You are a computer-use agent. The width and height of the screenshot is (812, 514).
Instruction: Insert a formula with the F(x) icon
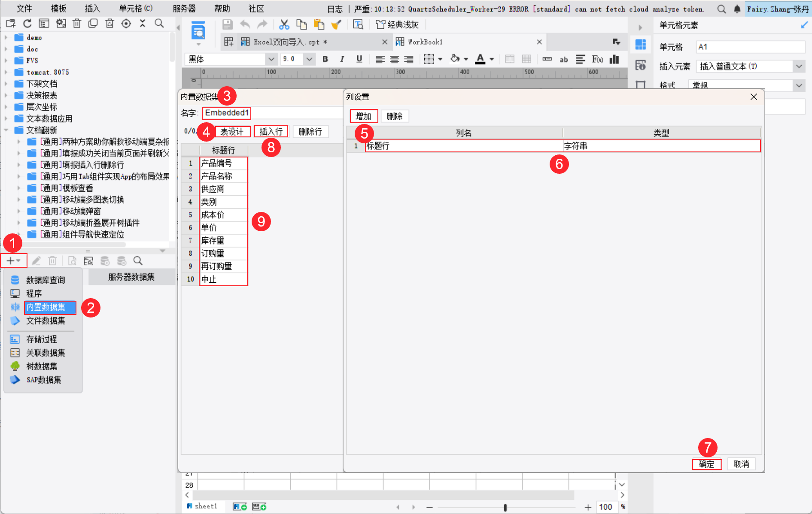coord(597,59)
